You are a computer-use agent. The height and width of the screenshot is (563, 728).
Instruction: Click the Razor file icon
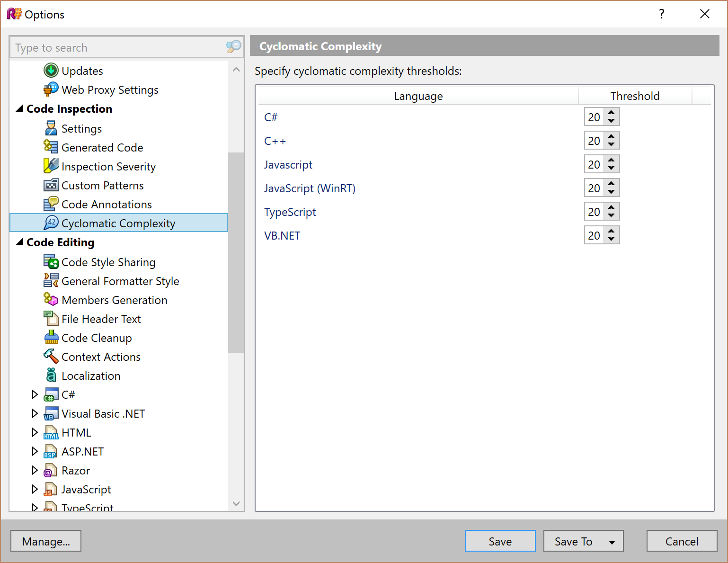click(51, 470)
